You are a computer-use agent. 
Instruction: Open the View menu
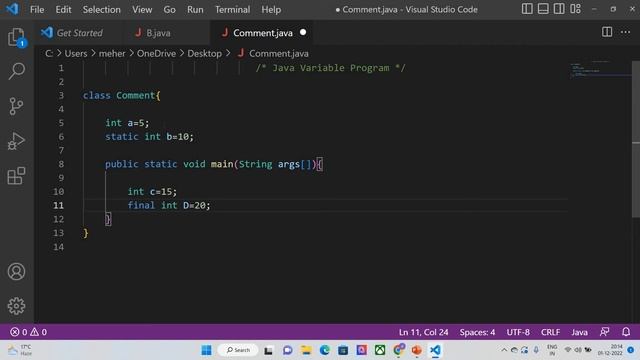(142, 9)
